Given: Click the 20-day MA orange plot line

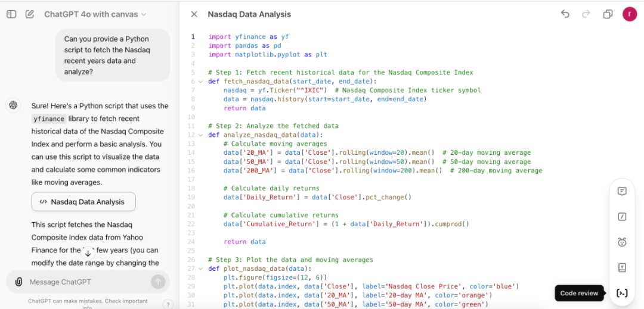Looking at the screenshot, I should coord(358,295).
